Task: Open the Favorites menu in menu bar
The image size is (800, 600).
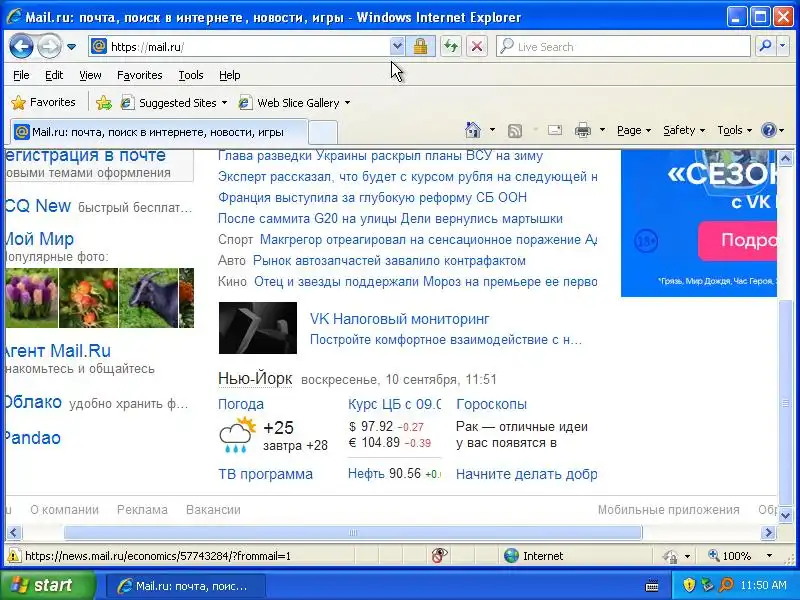Action: [139, 76]
